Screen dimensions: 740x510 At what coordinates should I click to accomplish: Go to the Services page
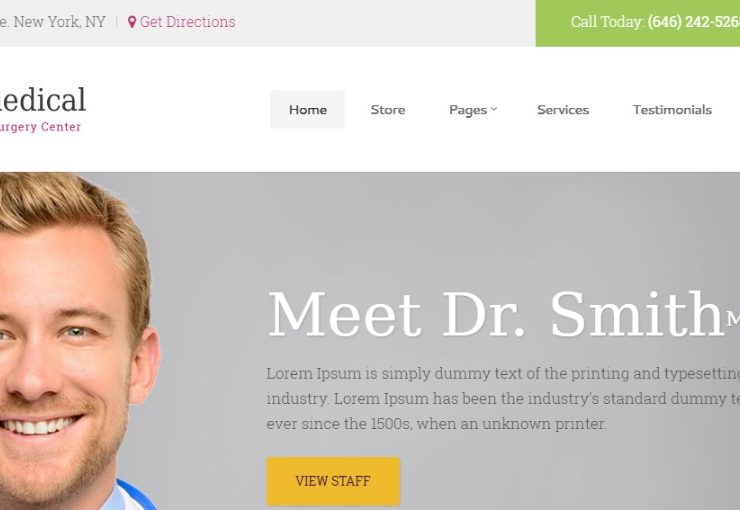click(563, 109)
